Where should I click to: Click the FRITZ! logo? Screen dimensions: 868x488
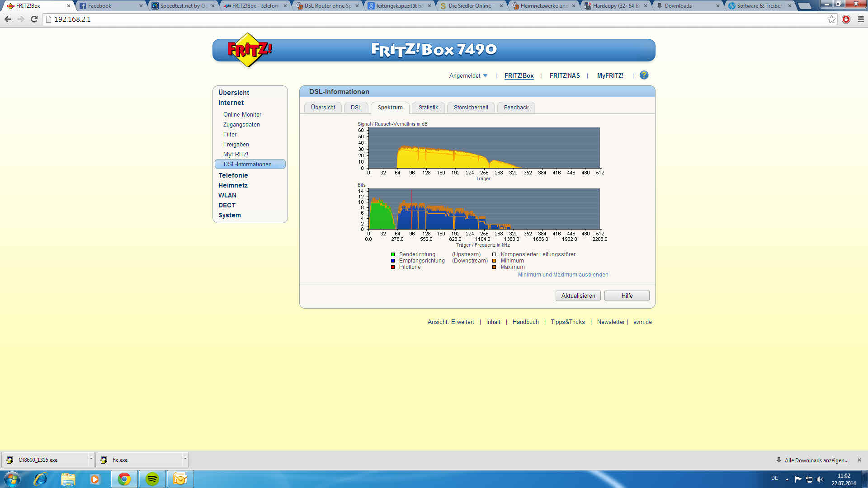[x=249, y=50]
